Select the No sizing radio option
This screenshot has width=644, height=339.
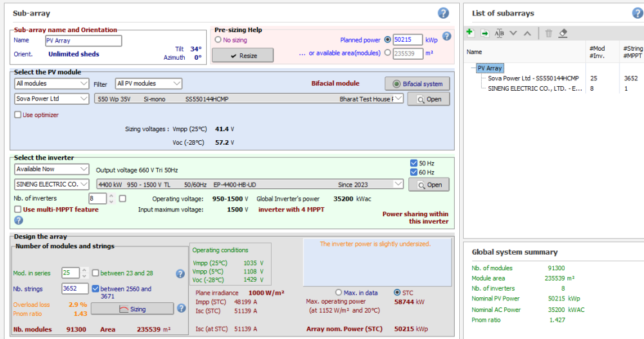pos(218,40)
